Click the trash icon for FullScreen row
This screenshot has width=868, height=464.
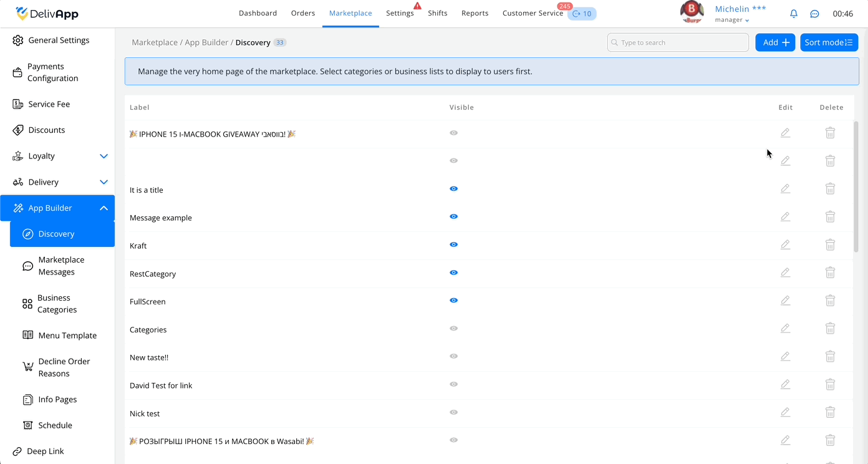(830, 301)
